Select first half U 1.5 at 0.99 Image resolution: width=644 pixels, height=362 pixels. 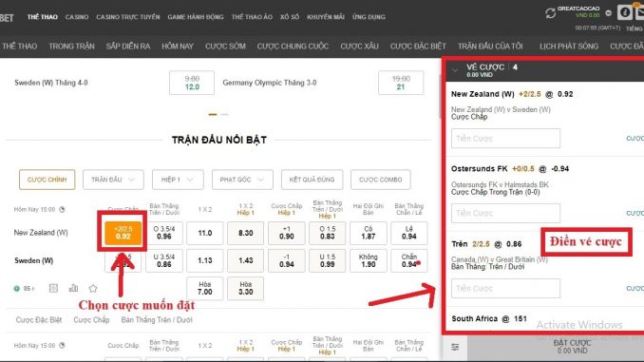pyautogui.click(x=328, y=260)
